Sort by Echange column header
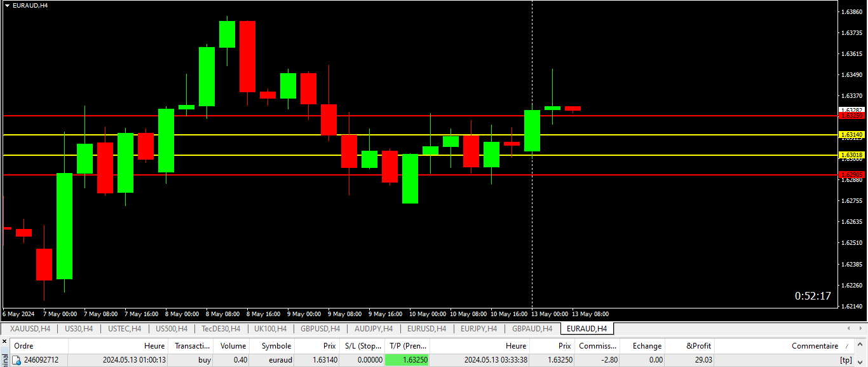Screen dimensions: 868x367 point(641,346)
